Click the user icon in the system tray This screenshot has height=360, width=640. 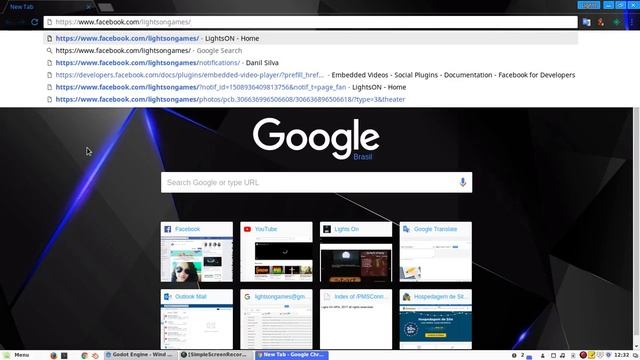pos(542,356)
